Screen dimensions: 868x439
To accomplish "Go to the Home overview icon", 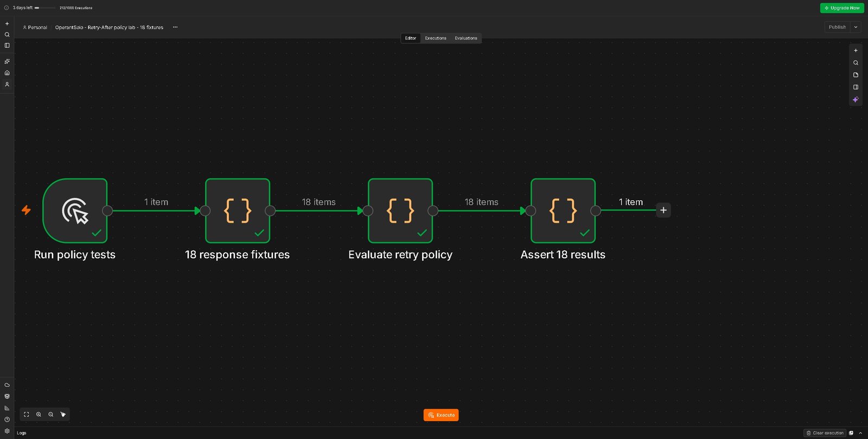I will point(7,73).
